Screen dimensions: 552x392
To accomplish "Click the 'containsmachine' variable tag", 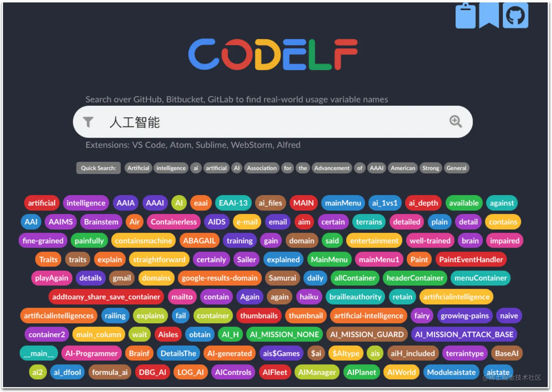I will pyautogui.click(x=143, y=241).
